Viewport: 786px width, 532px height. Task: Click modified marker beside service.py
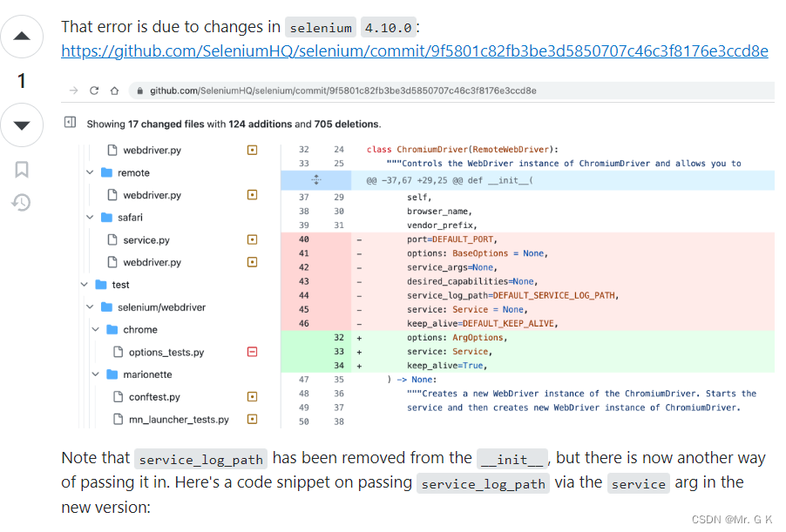(x=252, y=239)
